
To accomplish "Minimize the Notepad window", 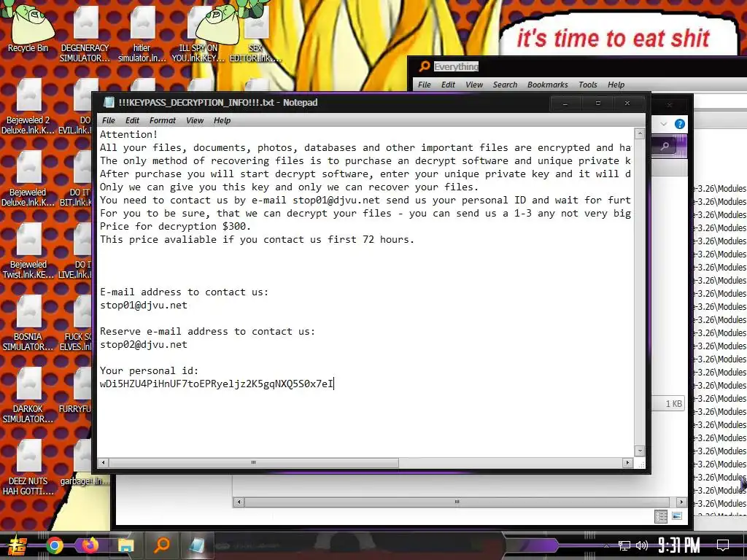I will coord(565,103).
